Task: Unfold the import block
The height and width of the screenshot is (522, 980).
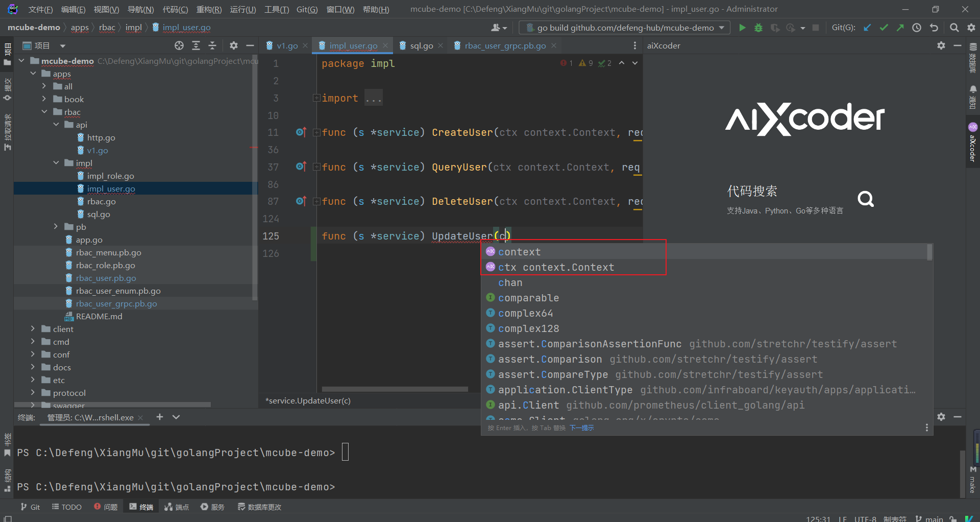Action: click(316, 98)
